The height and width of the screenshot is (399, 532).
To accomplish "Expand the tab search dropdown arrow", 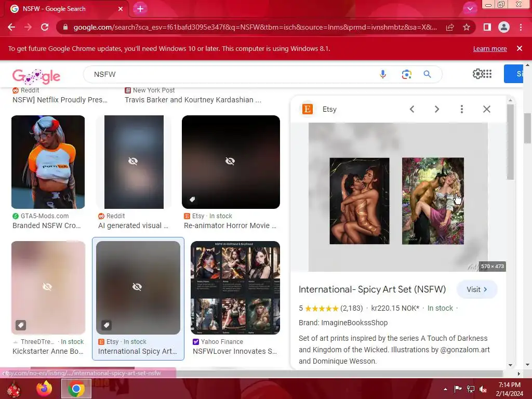I will tap(470, 9).
